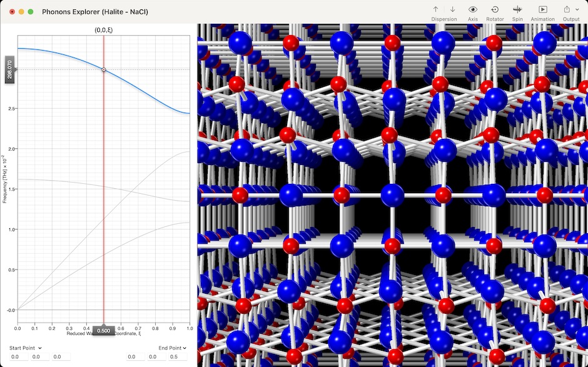Click the Spin tool icon
The width and height of the screenshot is (588, 367).
[517, 9]
